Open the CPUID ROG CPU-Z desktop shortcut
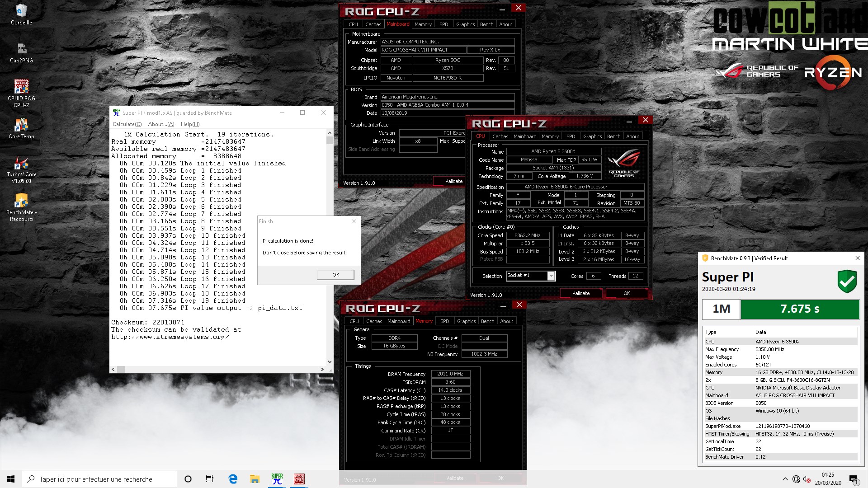 (21, 94)
